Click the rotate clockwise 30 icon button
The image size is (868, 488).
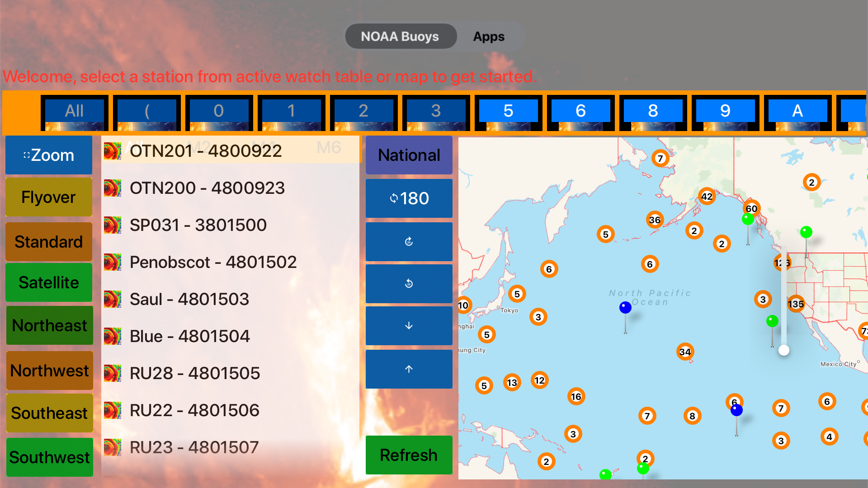click(x=409, y=241)
